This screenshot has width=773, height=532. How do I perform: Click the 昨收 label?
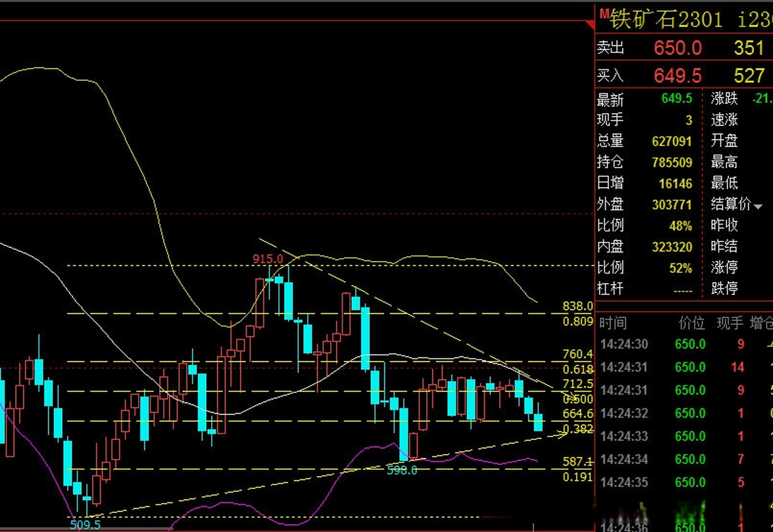click(x=724, y=225)
